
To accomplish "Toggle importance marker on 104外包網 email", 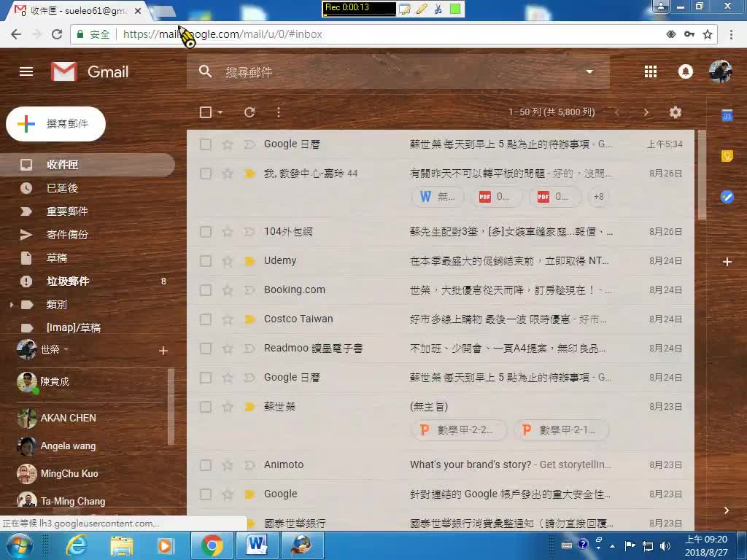I will pos(249,232).
